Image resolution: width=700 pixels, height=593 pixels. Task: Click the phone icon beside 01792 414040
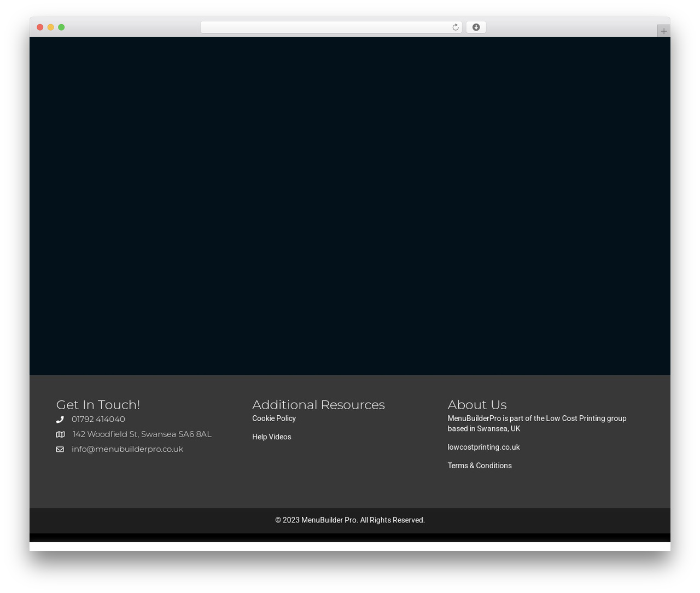[60, 420]
